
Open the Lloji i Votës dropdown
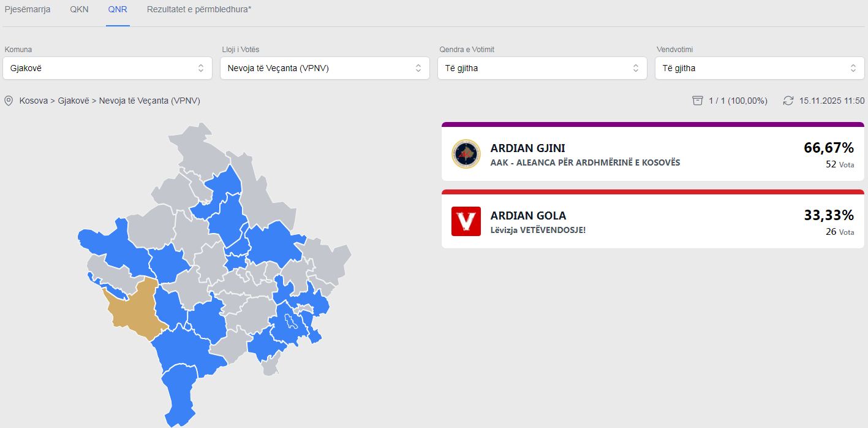[325, 68]
